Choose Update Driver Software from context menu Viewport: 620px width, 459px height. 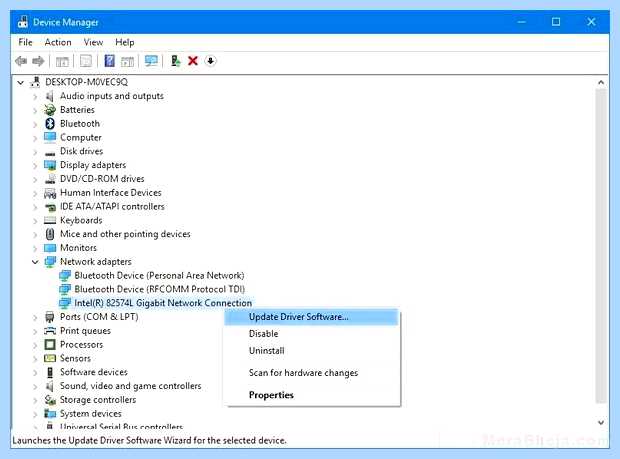tap(311, 317)
